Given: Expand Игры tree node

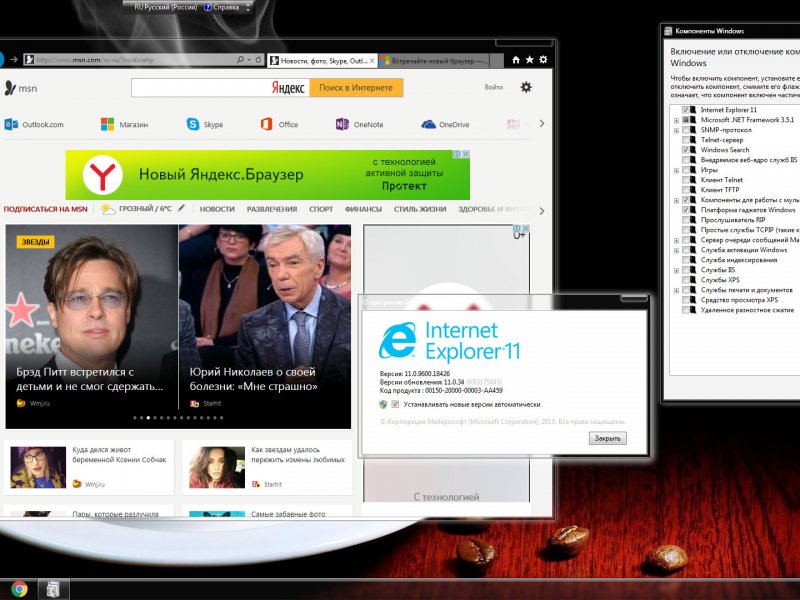Looking at the screenshot, I should point(677,170).
